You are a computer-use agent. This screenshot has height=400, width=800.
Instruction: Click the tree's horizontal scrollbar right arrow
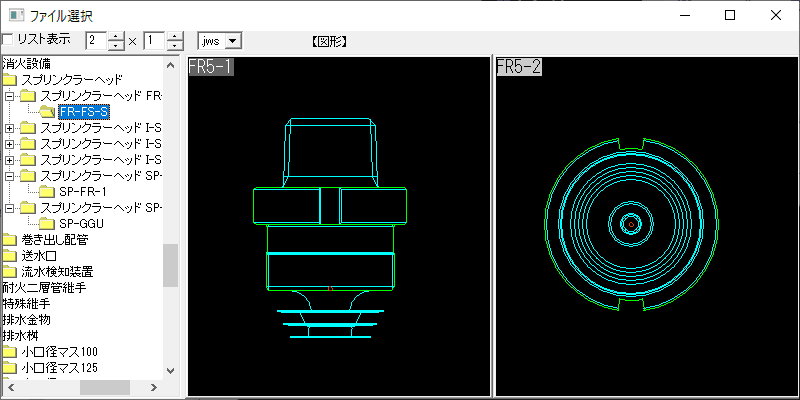154,387
